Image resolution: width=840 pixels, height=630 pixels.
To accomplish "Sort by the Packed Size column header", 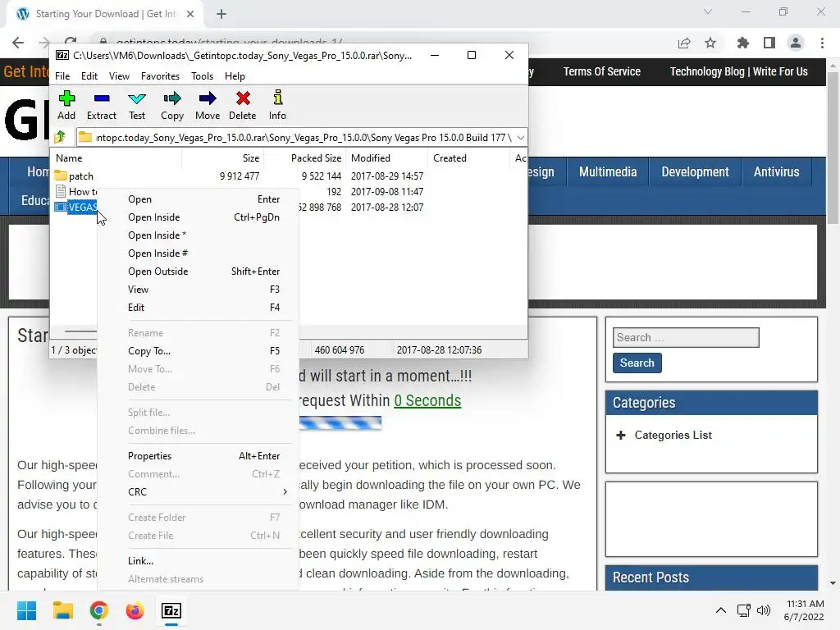I will coord(304,158).
